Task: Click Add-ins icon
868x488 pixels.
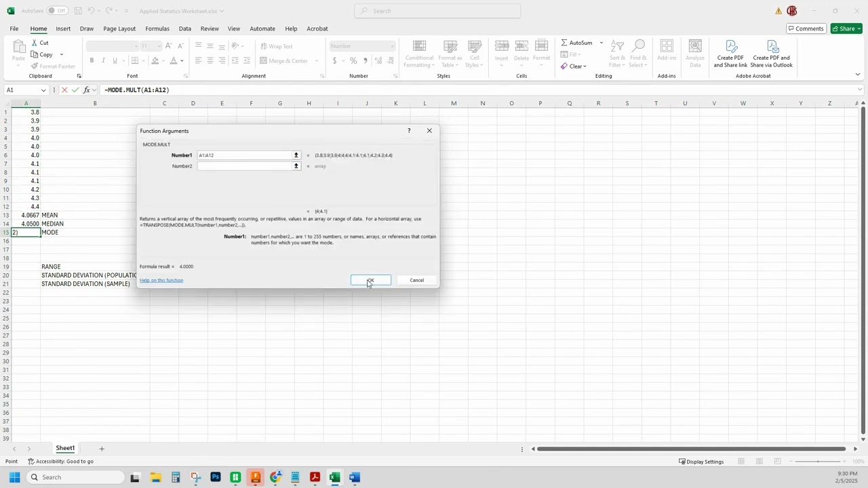Action: 667,46
